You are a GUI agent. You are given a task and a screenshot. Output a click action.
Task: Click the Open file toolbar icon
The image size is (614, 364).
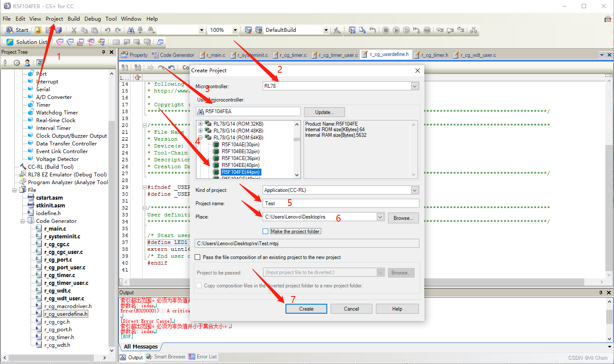tap(38, 30)
